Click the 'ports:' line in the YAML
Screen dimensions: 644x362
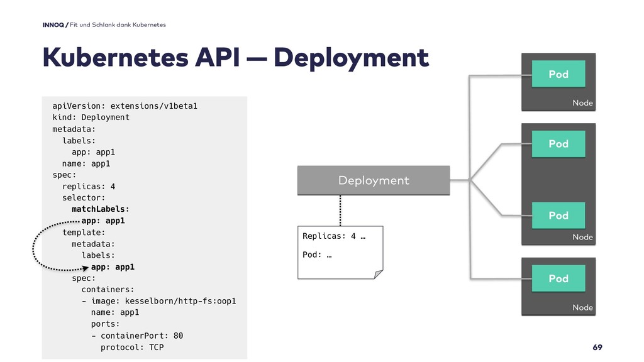(106, 324)
